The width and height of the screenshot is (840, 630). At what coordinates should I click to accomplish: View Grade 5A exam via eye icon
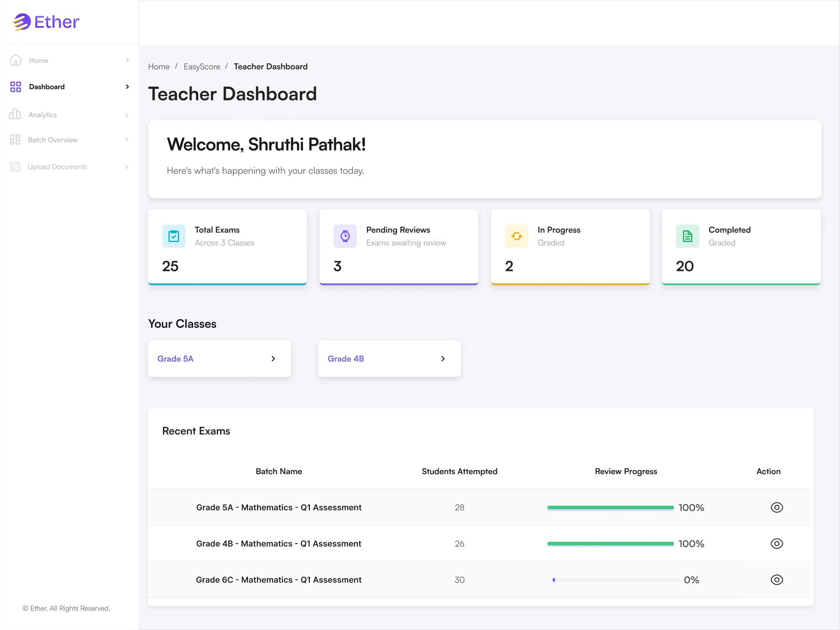tap(777, 507)
